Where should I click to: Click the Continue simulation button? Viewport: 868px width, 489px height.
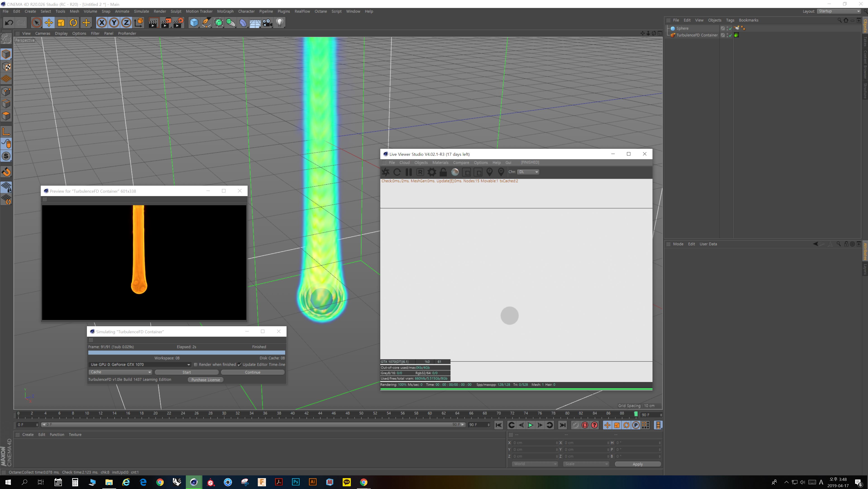click(253, 372)
